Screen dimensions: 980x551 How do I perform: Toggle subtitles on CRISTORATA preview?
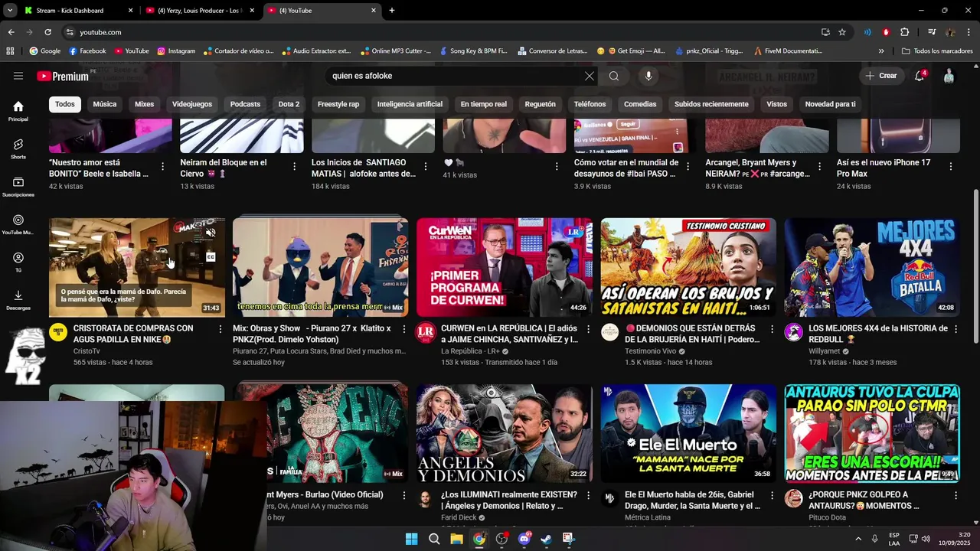coord(211,257)
